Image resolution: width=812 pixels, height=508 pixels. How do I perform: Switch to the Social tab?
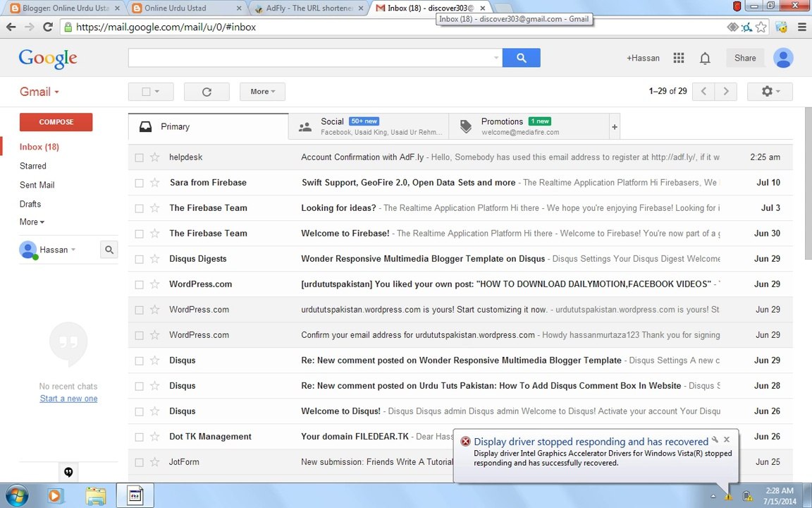coord(369,127)
